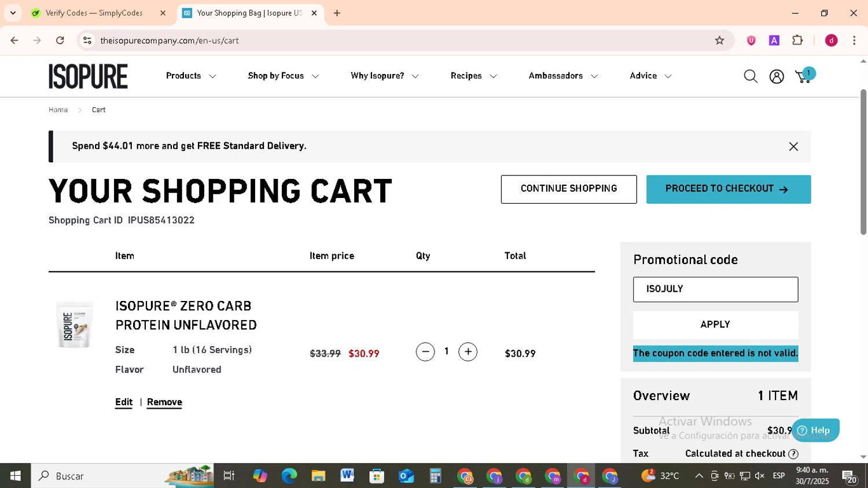This screenshot has width=868, height=488.
Task: Show hidden system tray icons
Action: pos(699,476)
